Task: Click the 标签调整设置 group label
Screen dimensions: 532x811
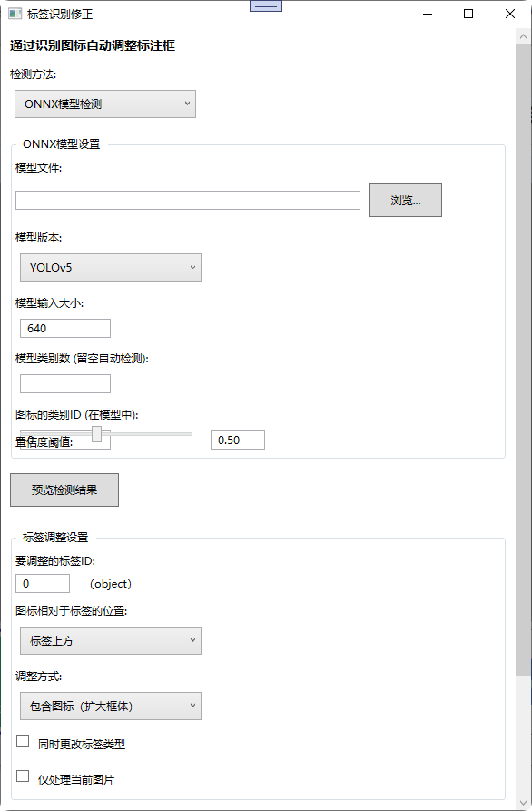Action: (x=54, y=537)
